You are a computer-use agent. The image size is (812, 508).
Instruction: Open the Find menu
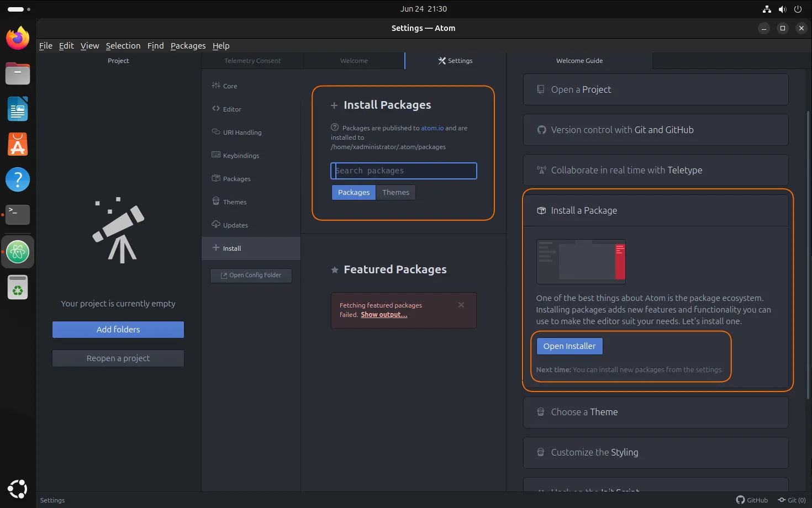[x=155, y=46]
